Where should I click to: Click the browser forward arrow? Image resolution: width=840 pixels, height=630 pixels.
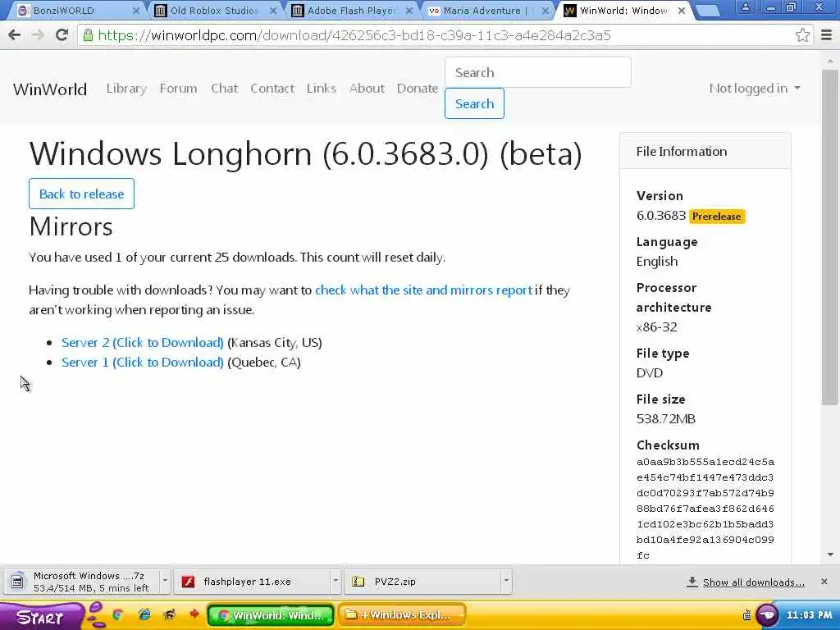[38, 35]
